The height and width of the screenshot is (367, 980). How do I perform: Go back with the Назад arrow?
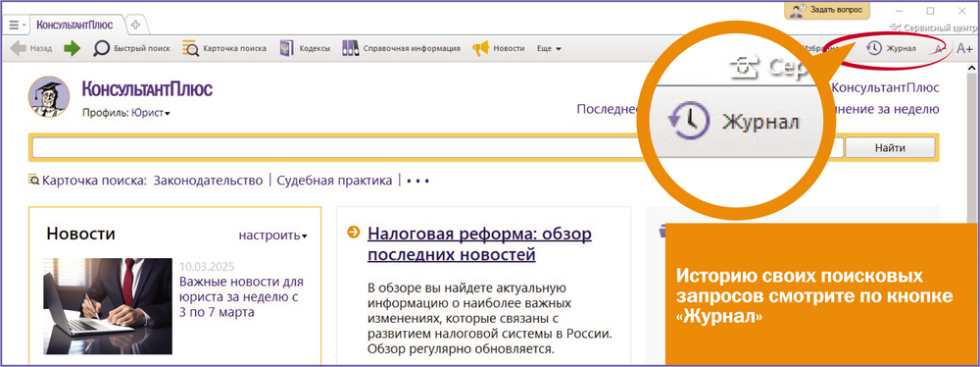click(31, 48)
